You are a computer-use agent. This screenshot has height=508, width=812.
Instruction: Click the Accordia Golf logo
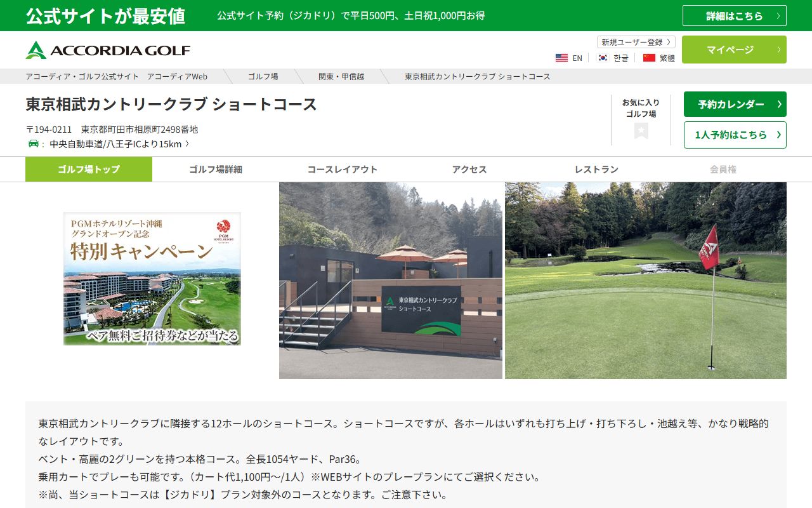pos(108,50)
